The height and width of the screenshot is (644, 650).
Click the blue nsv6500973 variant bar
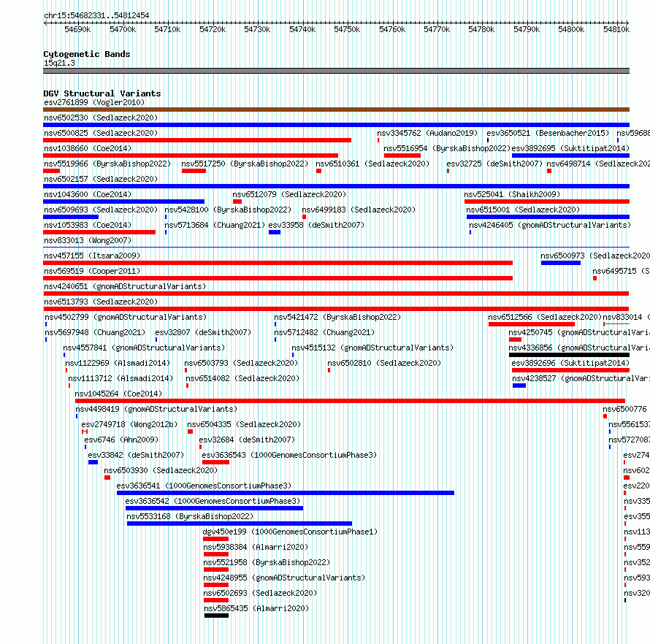tap(561, 263)
